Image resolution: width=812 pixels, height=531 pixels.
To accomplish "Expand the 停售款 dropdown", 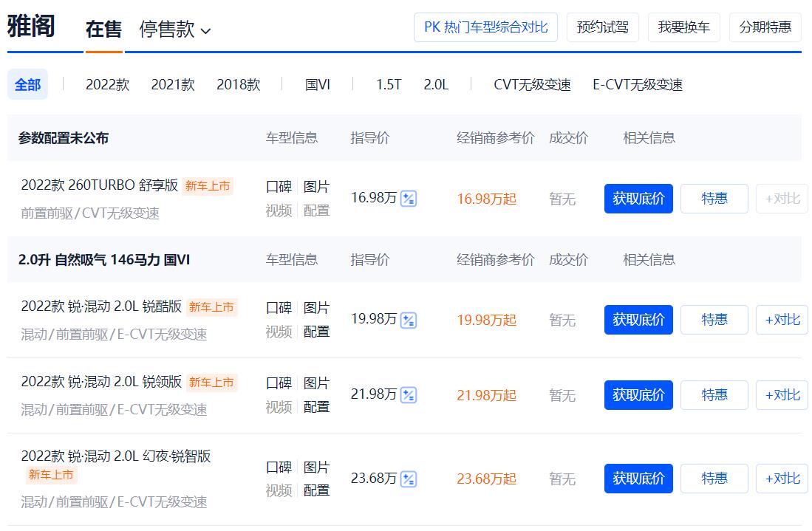I will pos(175,30).
